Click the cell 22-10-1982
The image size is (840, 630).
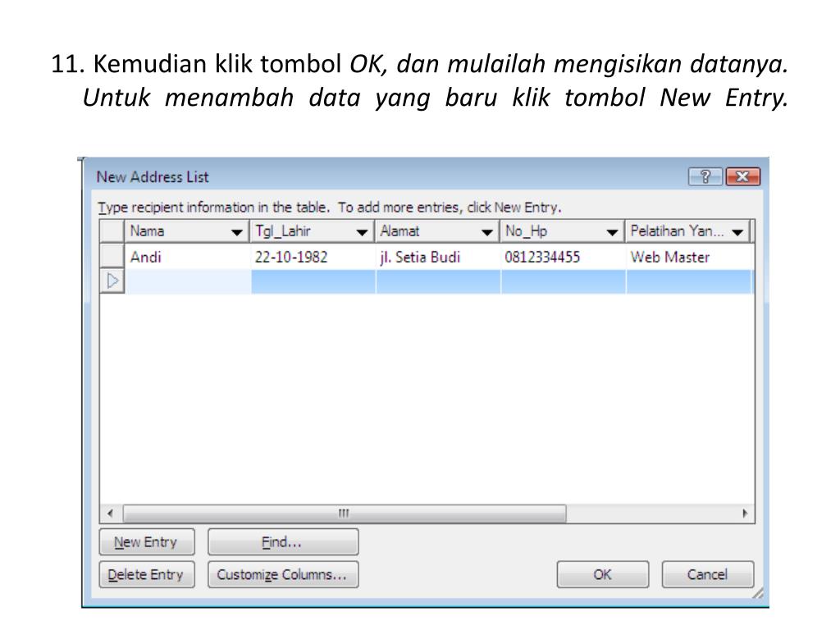tap(313, 257)
